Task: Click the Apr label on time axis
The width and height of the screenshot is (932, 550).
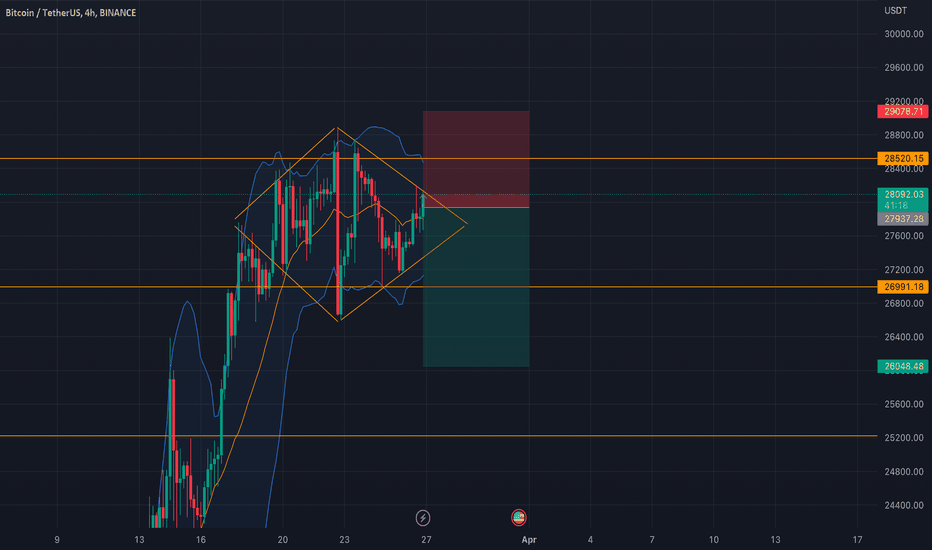Action: 529,540
